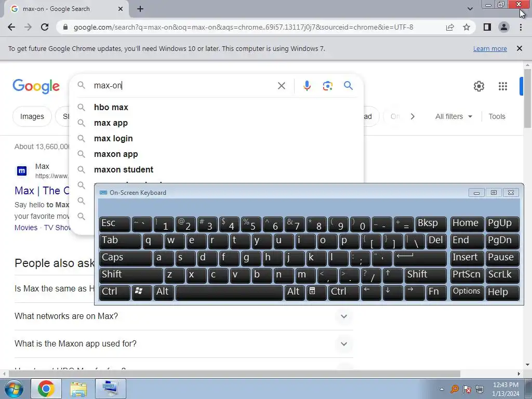Screen dimensions: 532x399
Task: Click the Tab key on On-Screen Keyboard
Action: pos(120,241)
